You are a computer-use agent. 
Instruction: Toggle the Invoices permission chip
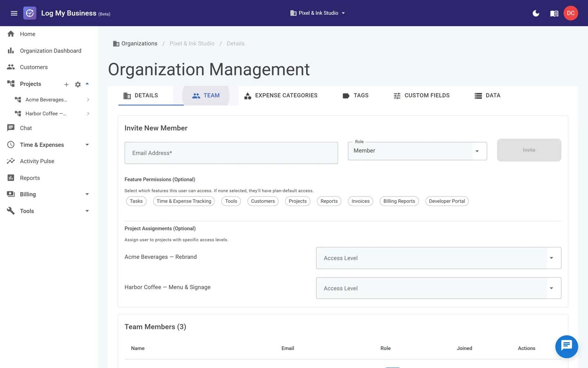coord(361,201)
